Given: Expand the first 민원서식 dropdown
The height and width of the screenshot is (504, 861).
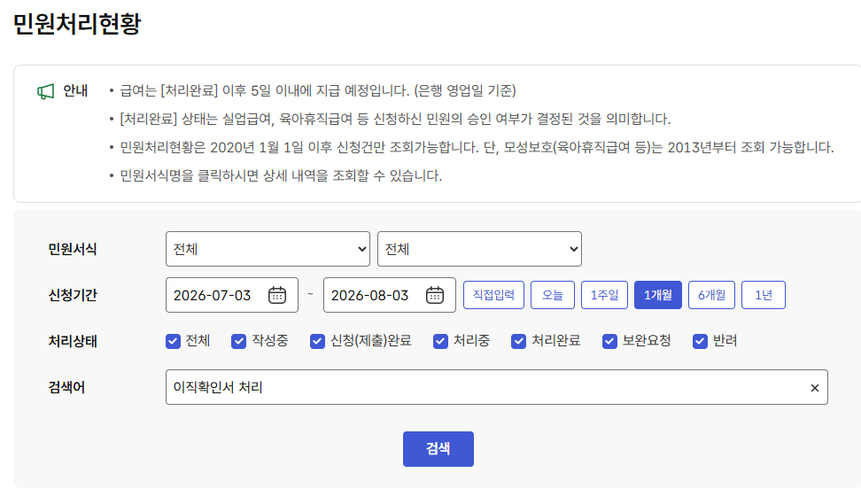Looking at the screenshot, I should coord(268,249).
